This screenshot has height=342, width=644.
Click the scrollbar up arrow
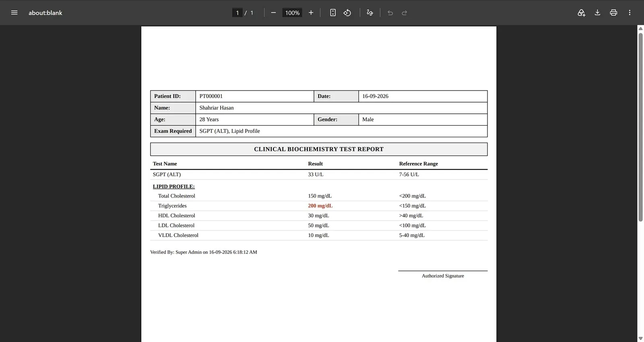(x=640, y=29)
